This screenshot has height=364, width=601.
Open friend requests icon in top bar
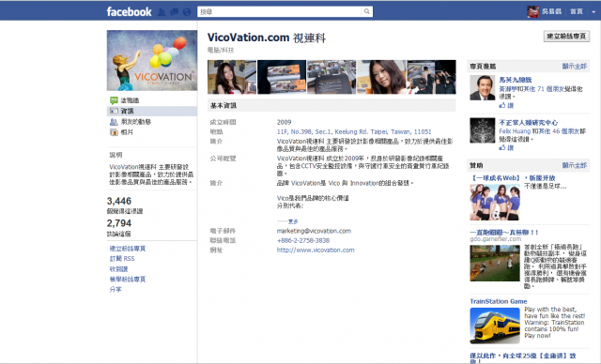162,12
